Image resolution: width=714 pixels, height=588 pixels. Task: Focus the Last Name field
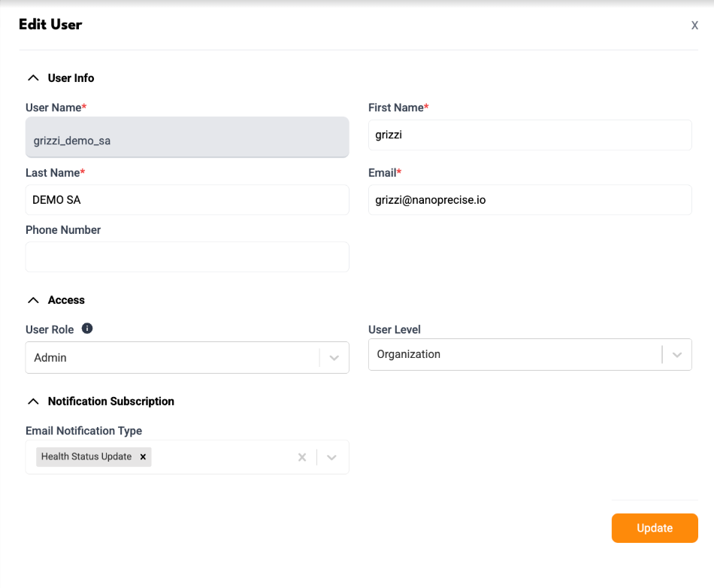(x=187, y=200)
